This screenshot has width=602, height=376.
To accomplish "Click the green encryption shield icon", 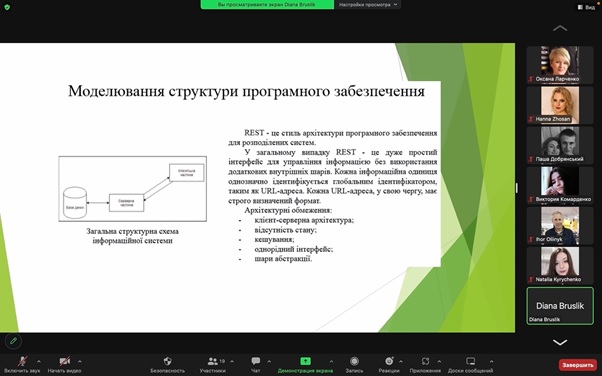I will pos(7,7).
